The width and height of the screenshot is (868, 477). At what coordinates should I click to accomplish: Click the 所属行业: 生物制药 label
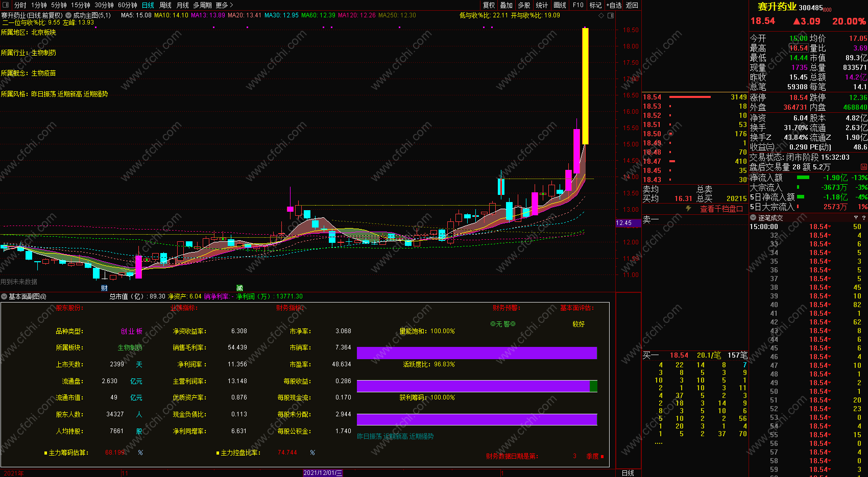coord(29,53)
